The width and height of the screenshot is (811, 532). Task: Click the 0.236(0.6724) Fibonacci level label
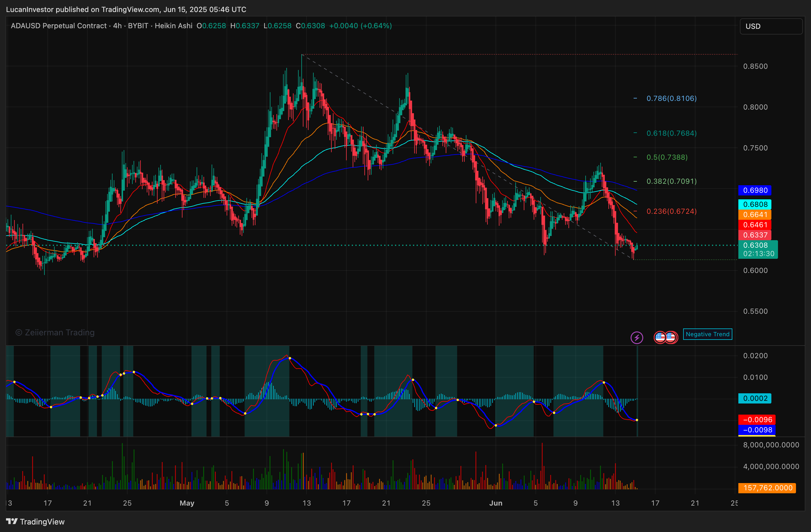pyautogui.click(x=671, y=211)
